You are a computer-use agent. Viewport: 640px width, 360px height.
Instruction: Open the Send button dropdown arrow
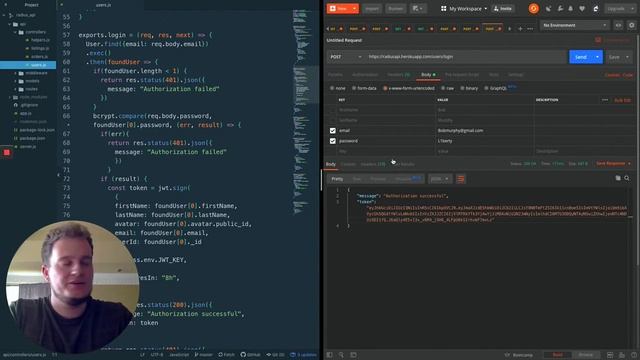pos(598,57)
